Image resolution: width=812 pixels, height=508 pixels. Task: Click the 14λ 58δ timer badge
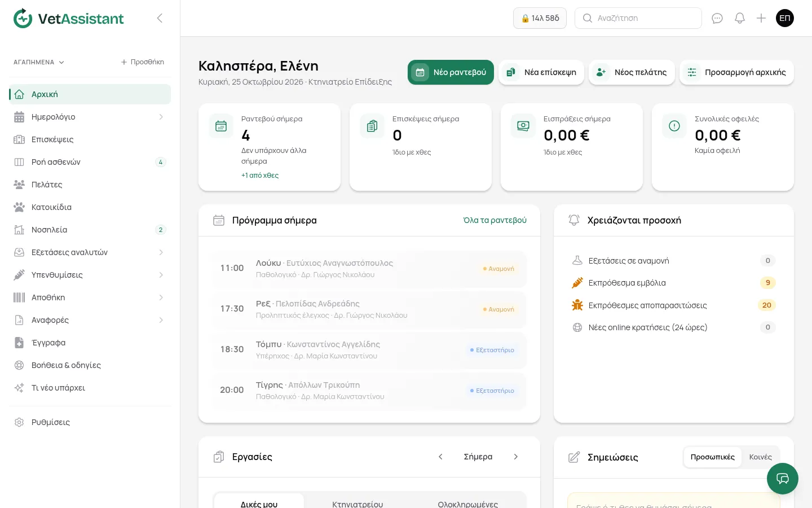click(x=540, y=18)
